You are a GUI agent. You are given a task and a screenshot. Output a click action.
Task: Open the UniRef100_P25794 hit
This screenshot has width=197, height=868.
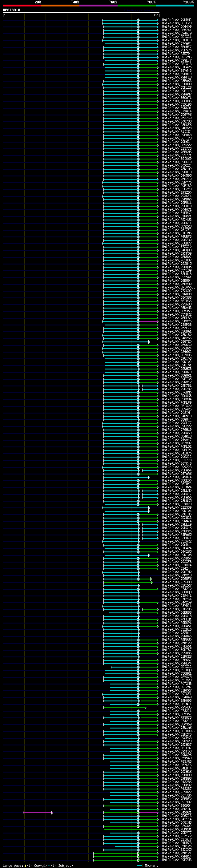(176, 54)
